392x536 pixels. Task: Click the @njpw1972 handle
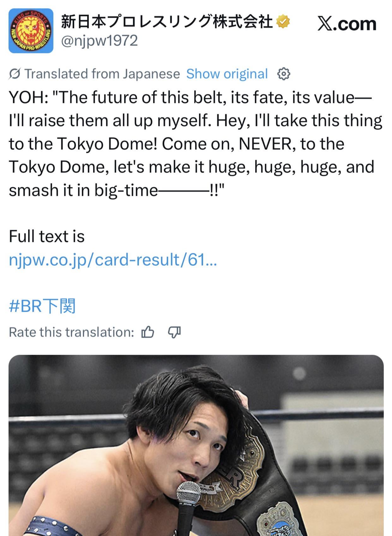click(99, 41)
